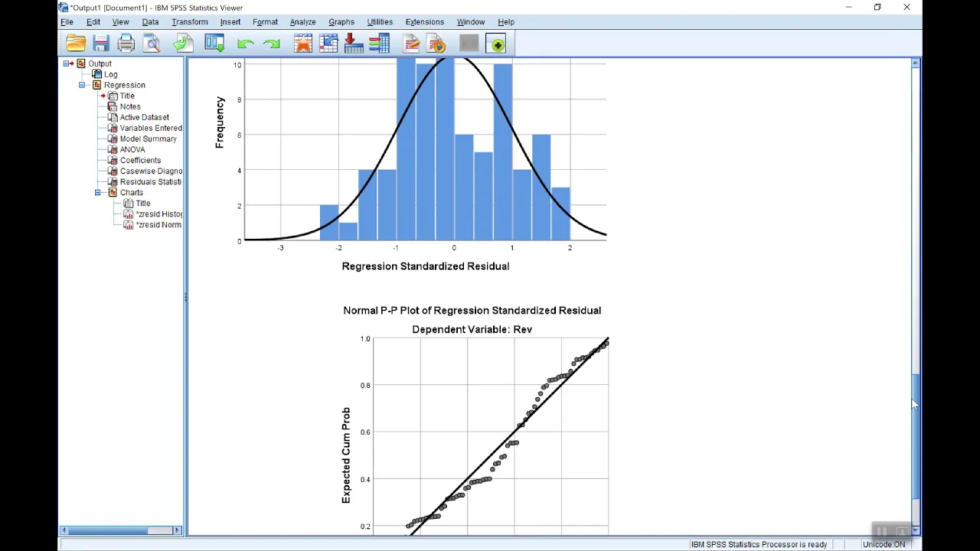Select the *zresid Histogram outline item
Screen dimensions: 980x551
point(159,214)
